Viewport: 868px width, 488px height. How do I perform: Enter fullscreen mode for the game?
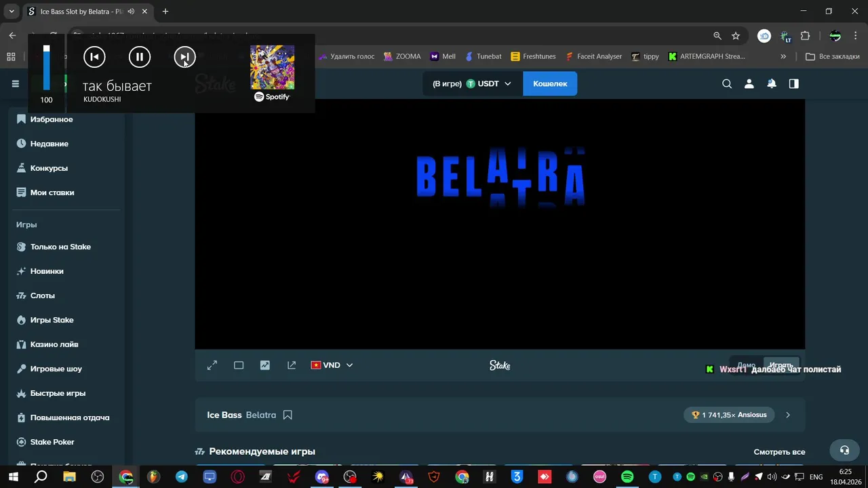(212, 365)
